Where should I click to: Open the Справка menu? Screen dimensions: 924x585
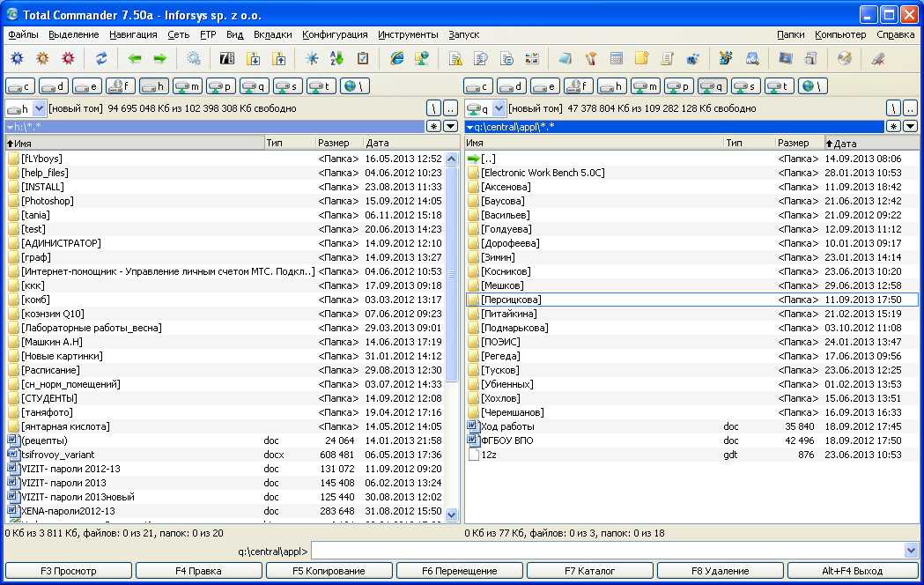pos(895,34)
